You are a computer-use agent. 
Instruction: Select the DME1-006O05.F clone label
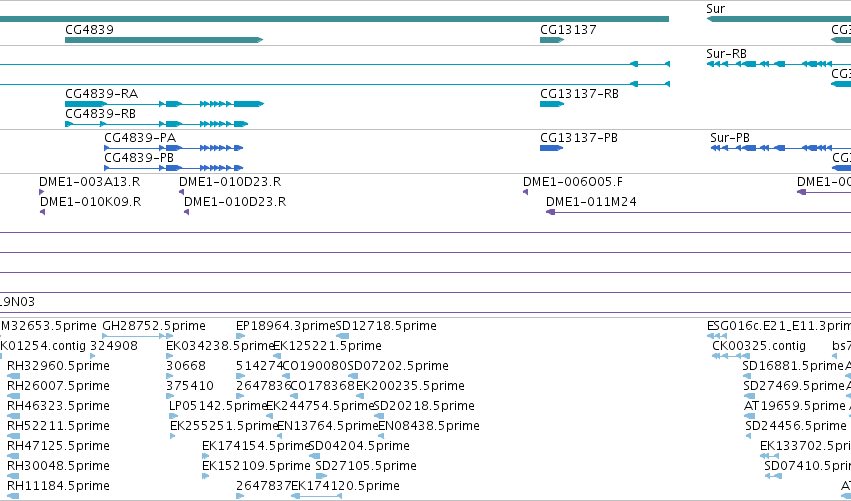pyautogui.click(x=573, y=182)
